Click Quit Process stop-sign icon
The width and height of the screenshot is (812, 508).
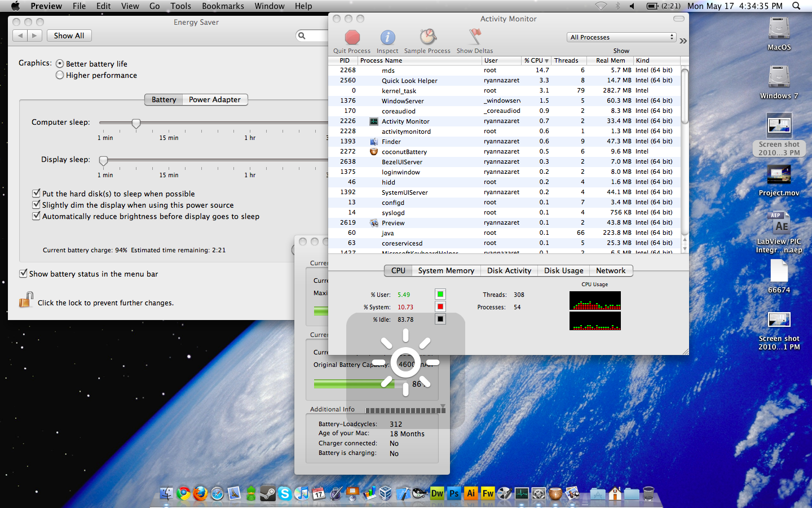(352, 37)
